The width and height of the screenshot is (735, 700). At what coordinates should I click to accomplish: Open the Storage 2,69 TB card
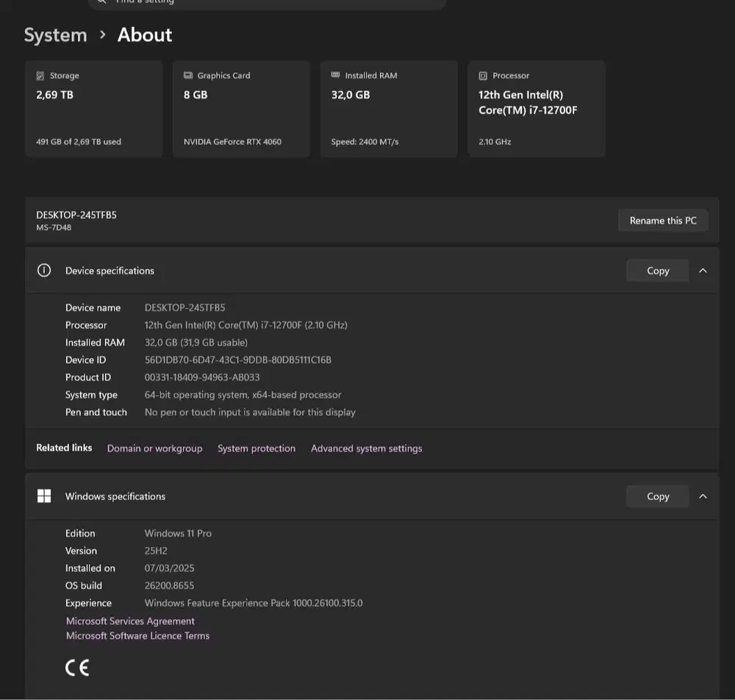pyautogui.click(x=94, y=109)
